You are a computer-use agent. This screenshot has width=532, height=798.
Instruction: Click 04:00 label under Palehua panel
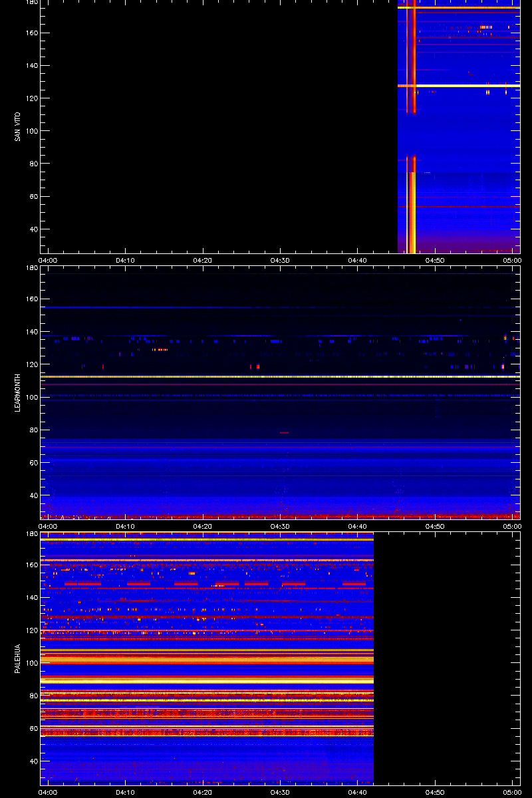[x=48, y=792]
